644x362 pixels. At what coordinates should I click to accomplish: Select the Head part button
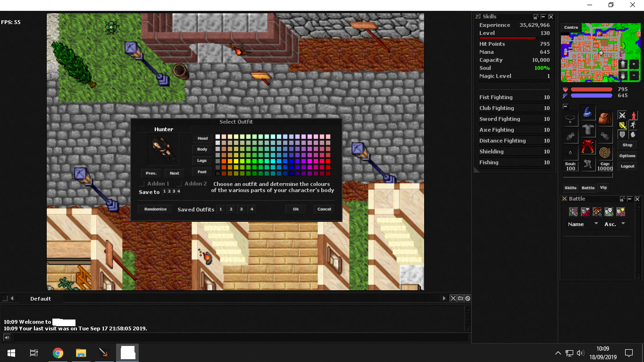click(x=202, y=138)
